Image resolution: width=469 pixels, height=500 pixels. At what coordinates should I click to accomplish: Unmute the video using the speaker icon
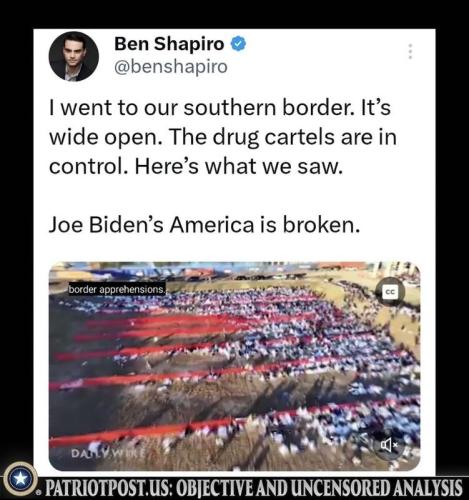389,445
